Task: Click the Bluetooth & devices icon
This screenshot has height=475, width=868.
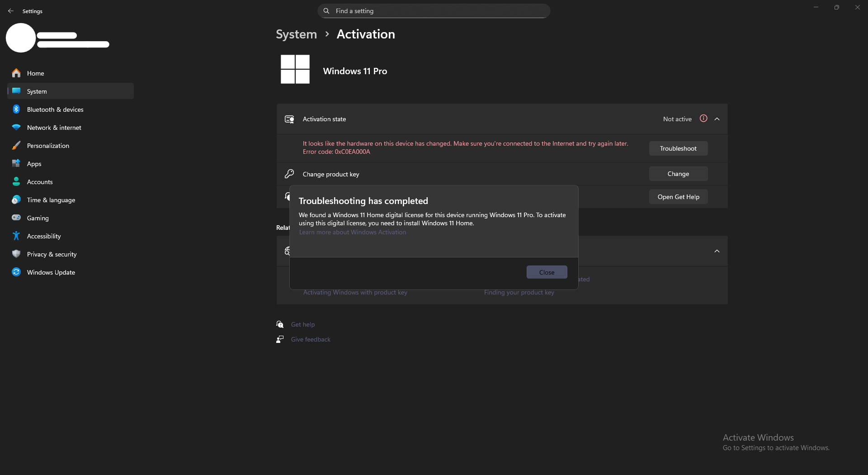Action: [x=16, y=109]
